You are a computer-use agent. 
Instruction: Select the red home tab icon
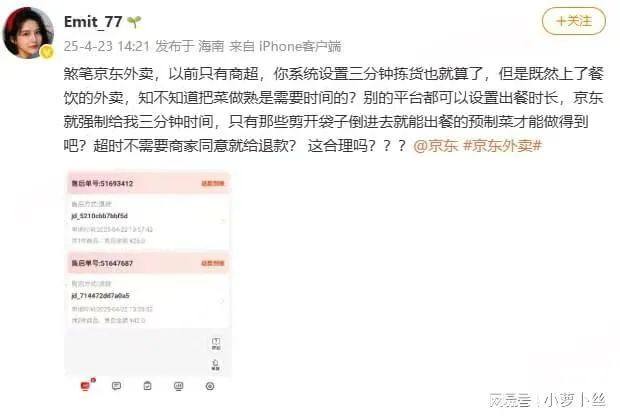(x=85, y=386)
